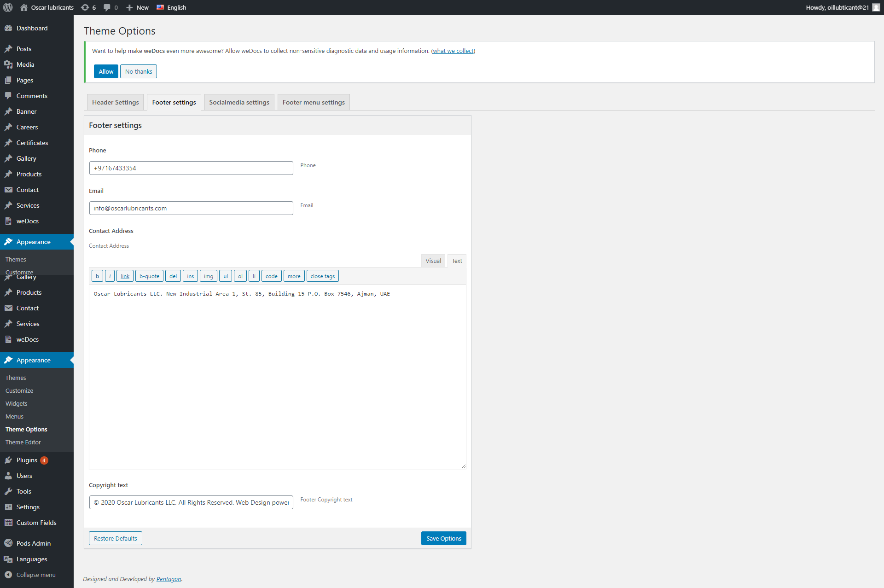
Task: Click the ul quicktag button
Action: 226,276
